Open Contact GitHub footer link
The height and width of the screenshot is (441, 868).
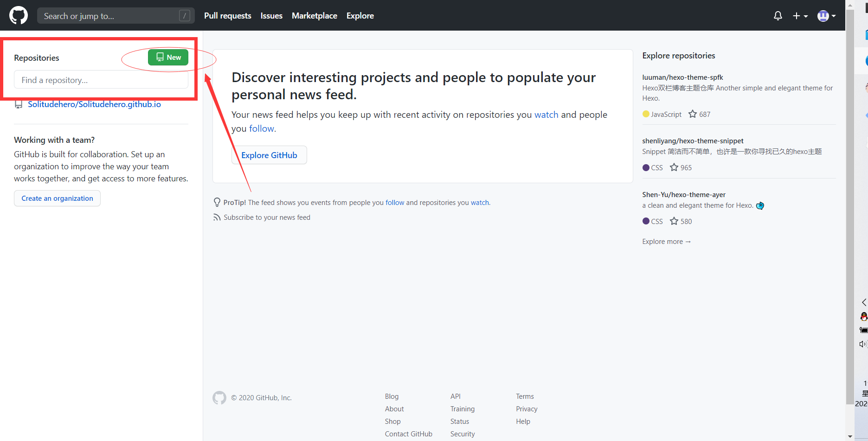[x=408, y=434]
